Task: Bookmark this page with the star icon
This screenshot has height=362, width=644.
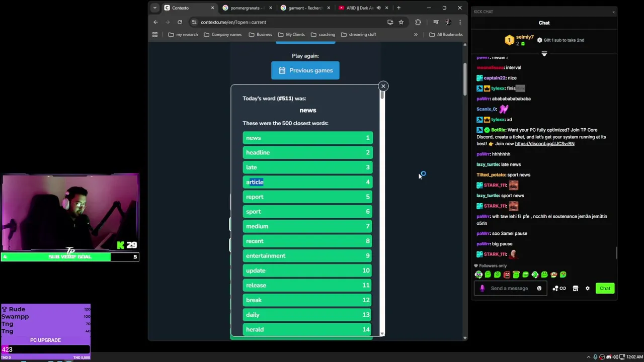Action: click(x=401, y=22)
